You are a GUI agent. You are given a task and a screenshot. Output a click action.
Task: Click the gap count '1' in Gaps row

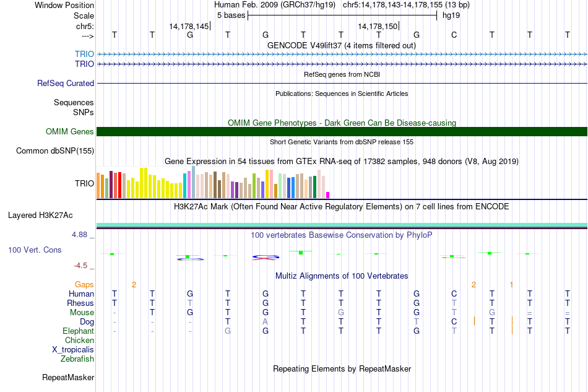click(x=511, y=285)
